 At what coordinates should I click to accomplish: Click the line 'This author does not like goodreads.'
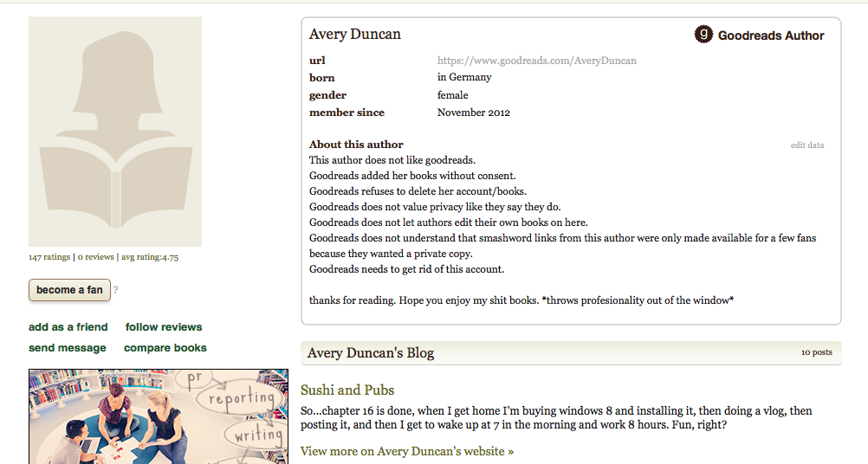click(392, 160)
